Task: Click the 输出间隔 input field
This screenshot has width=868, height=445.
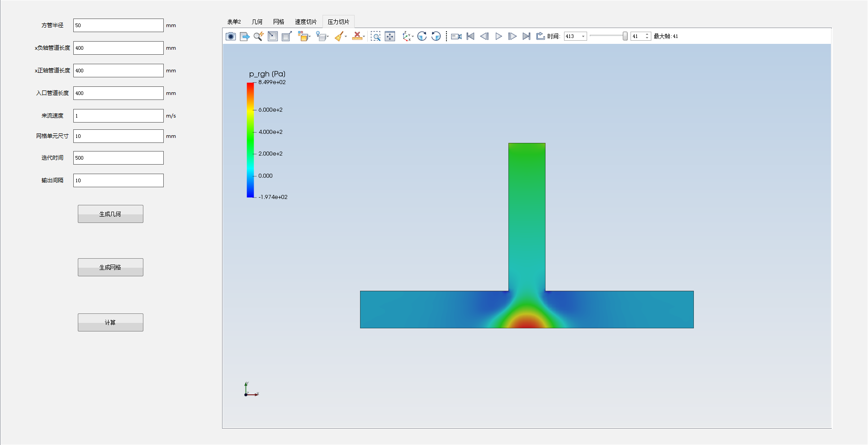Action: click(x=119, y=180)
